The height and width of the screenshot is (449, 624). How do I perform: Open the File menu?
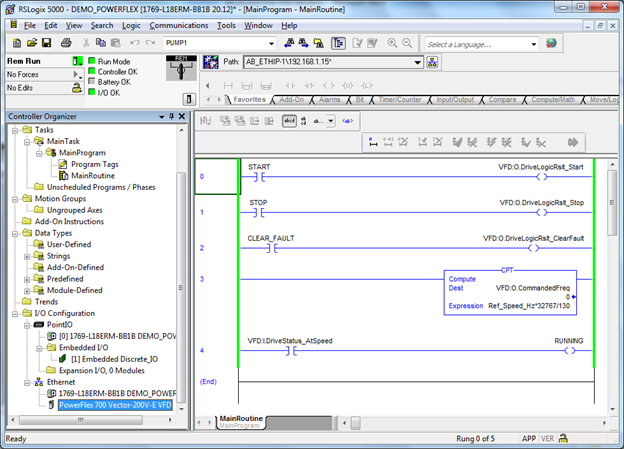[x=30, y=25]
